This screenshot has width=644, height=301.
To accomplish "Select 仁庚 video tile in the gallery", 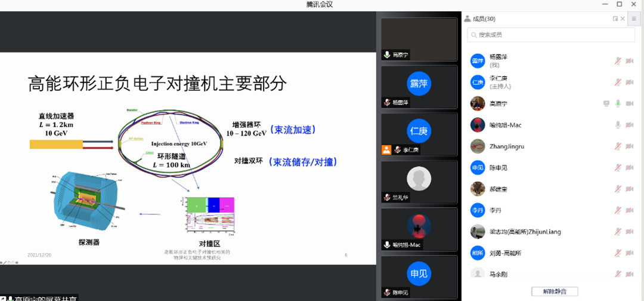I will (x=419, y=130).
